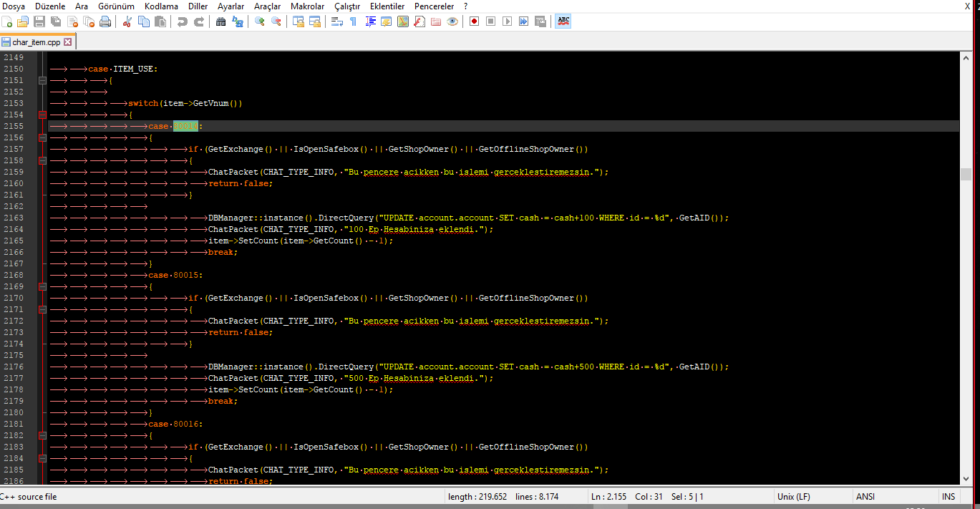Run macro multiple times icon

point(523,21)
